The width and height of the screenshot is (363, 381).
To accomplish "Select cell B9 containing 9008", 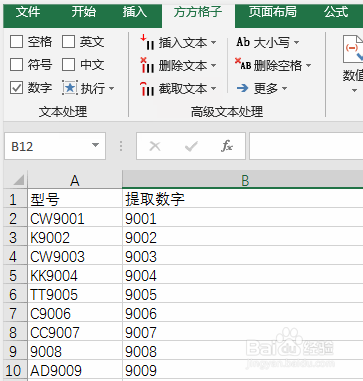I will click(x=243, y=351).
